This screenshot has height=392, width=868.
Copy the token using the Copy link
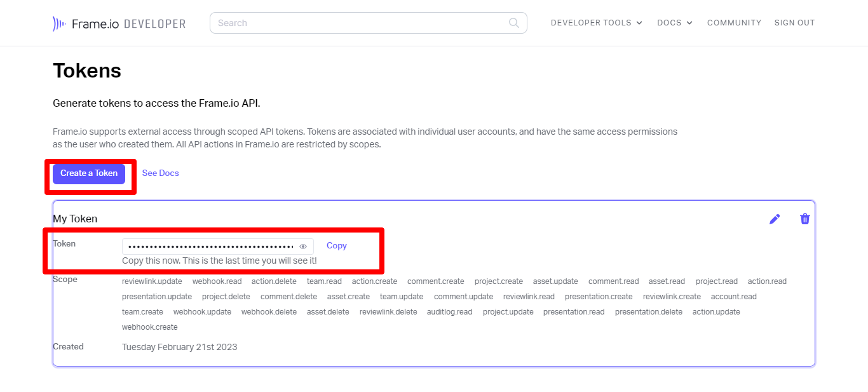336,246
